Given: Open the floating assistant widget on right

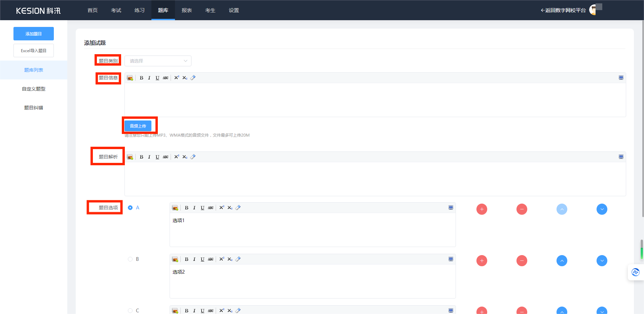Looking at the screenshot, I should point(636,272).
